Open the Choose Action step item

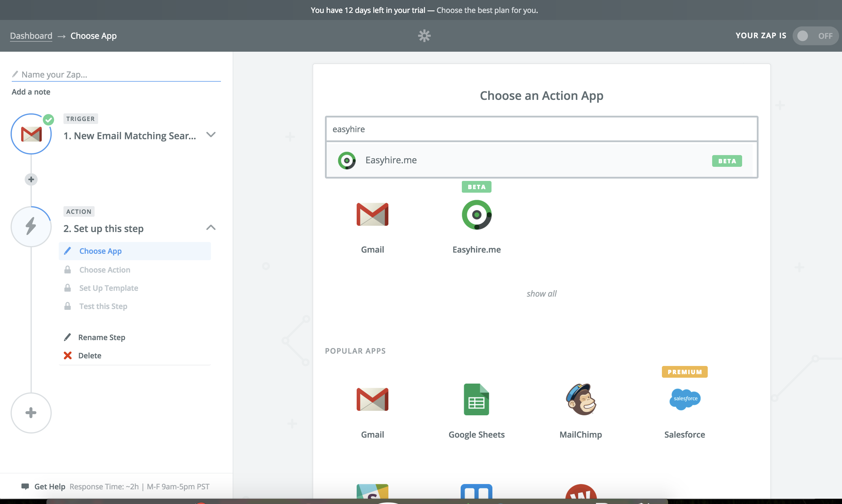pos(105,270)
